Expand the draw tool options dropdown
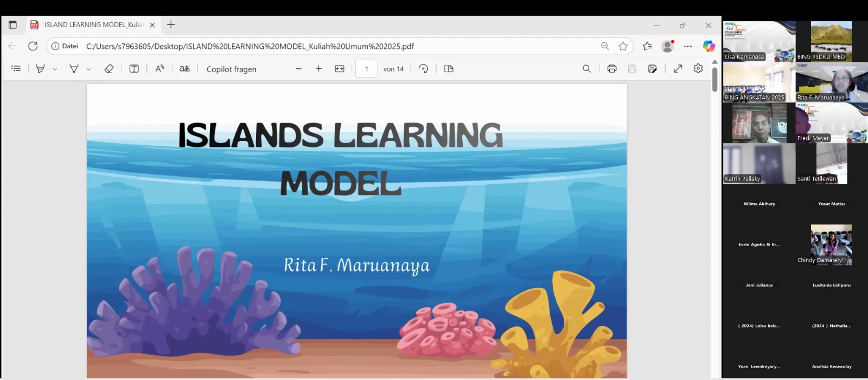 tap(88, 69)
